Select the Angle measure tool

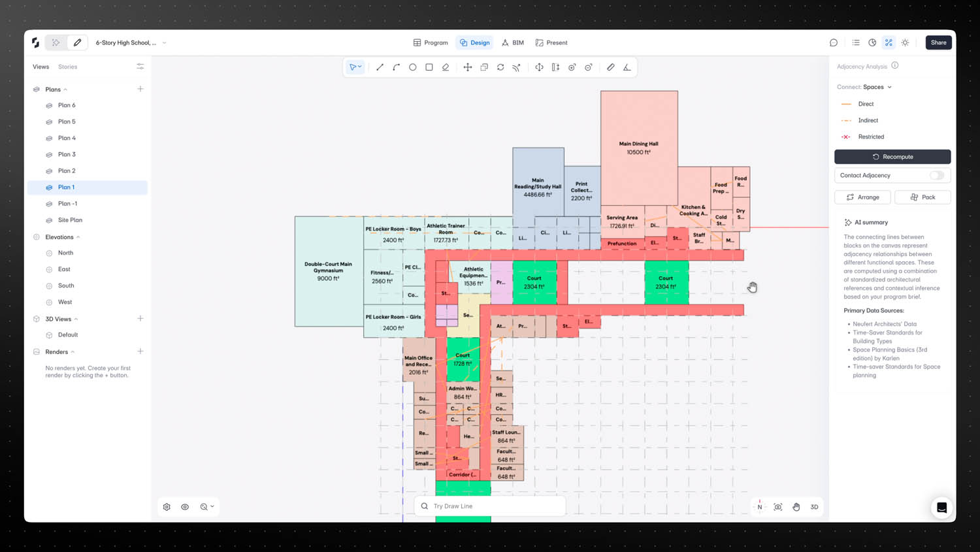[x=627, y=67]
